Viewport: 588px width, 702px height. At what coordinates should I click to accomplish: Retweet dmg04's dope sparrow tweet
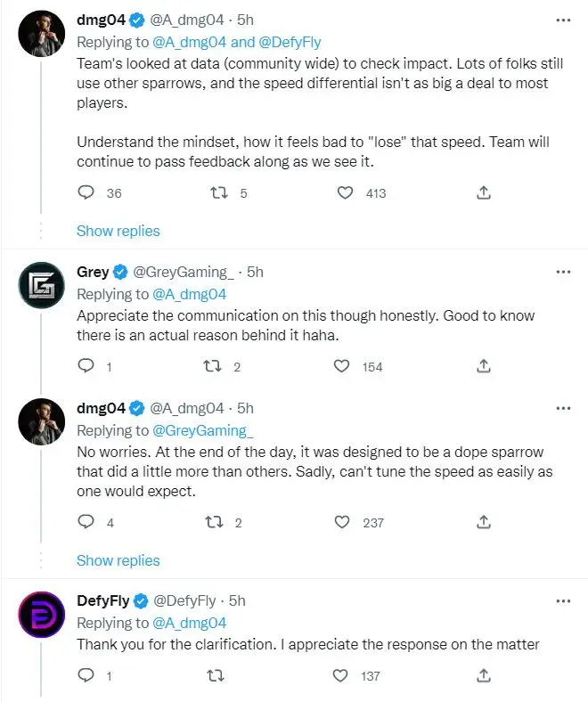(216, 522)
